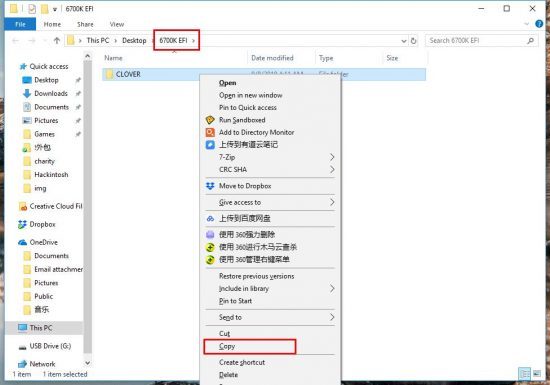Image resolution: width=550 pixels, height=385 pixels.
Task: Open Desktop in Quick access
Action: 46,80
